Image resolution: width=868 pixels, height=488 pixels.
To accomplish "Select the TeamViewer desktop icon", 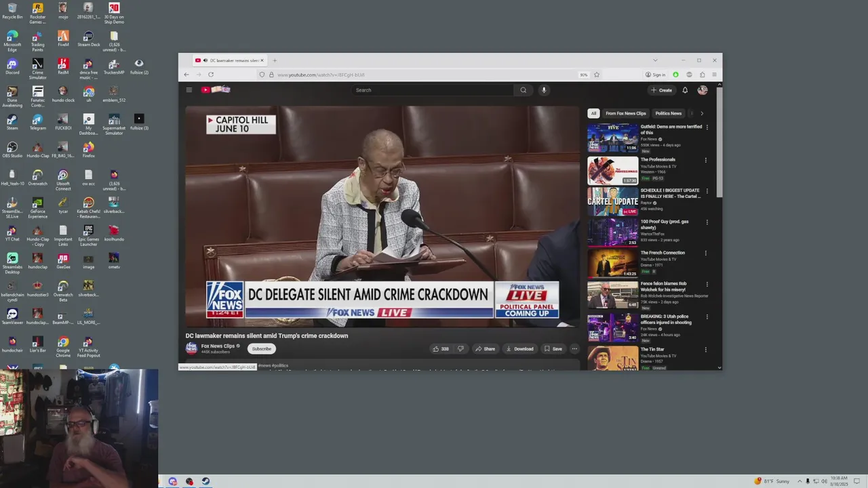I will click(x=12, y=317).
